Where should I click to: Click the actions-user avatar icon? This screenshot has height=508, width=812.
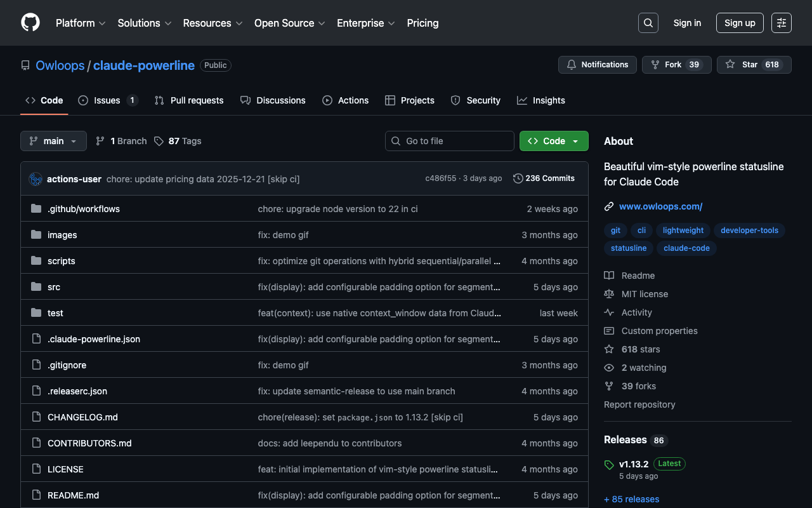point(36,179)
